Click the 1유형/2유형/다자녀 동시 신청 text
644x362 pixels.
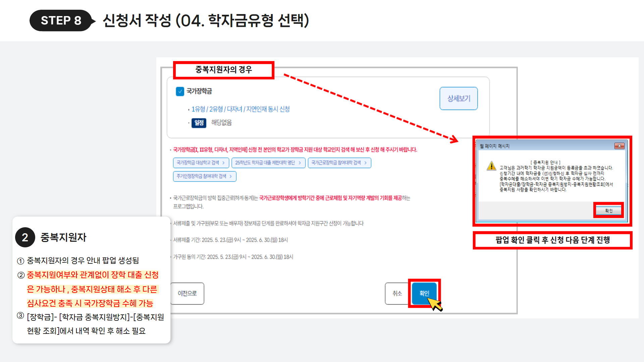click(240, 109)
